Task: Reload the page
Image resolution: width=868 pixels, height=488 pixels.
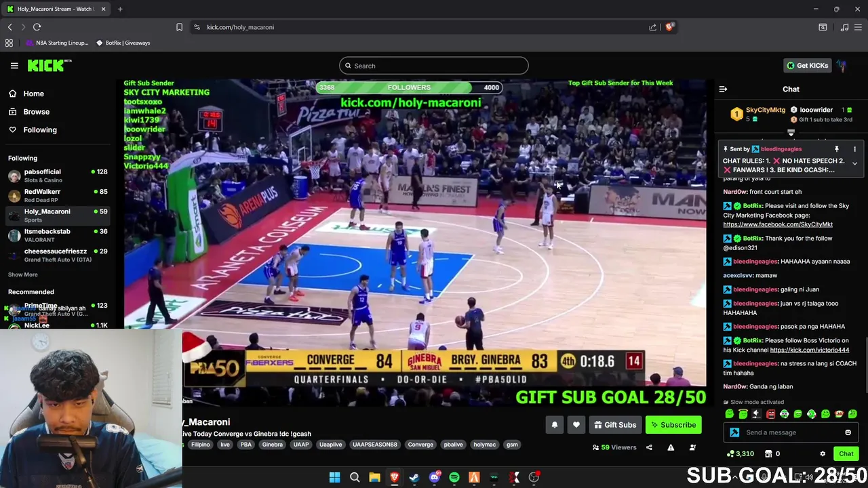Action: click(x=37, y=27)
